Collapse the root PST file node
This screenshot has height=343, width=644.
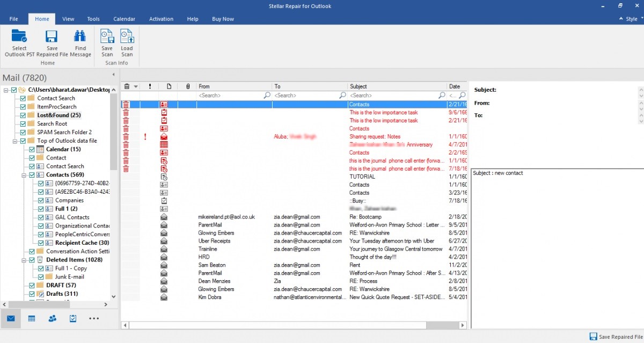click(6, 90)
